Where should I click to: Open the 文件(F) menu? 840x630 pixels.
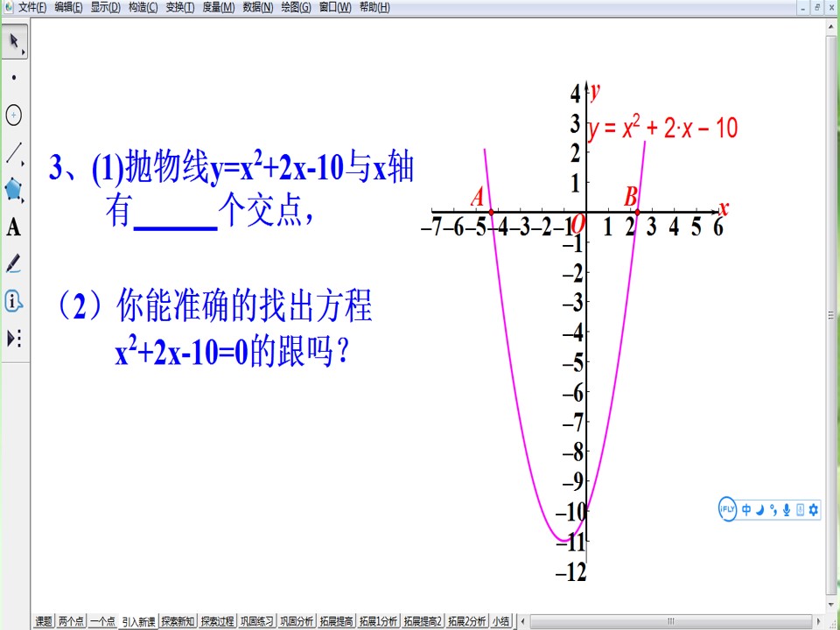[x=32, y=8]
